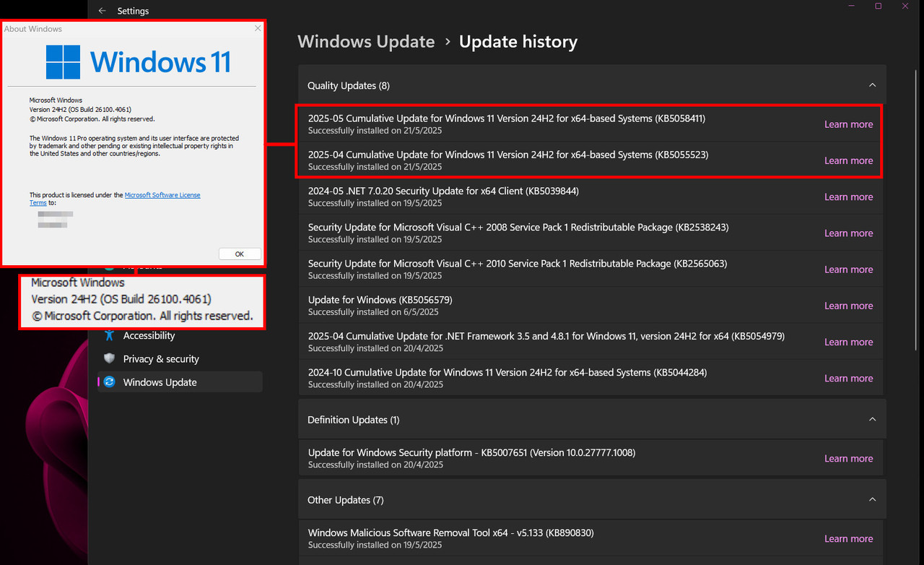Image resolution: width=924 pixels, height=565 pixels.
Task: Learn more about Visual C++ 2008 update
Action: point(848,233)
